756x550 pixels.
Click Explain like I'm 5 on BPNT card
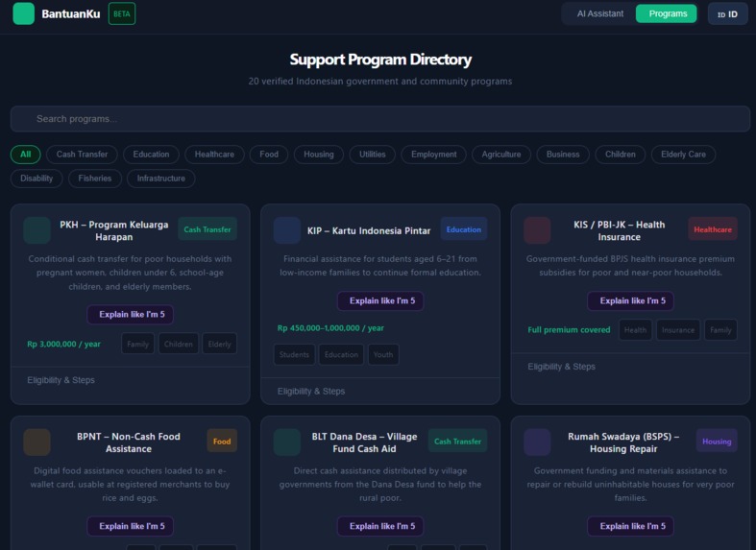[131, 526]
